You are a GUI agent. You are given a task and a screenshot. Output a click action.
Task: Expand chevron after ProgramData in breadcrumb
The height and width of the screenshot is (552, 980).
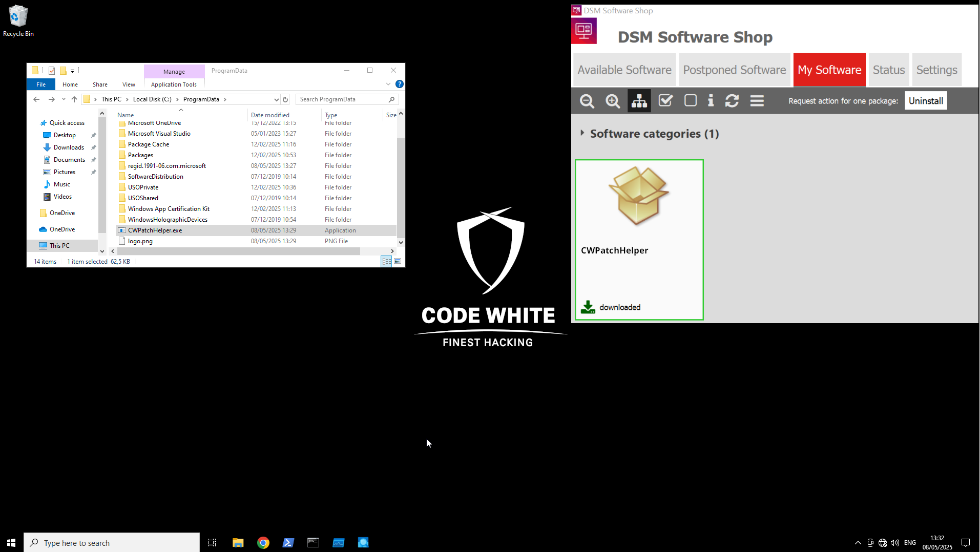tap(225, 99)
